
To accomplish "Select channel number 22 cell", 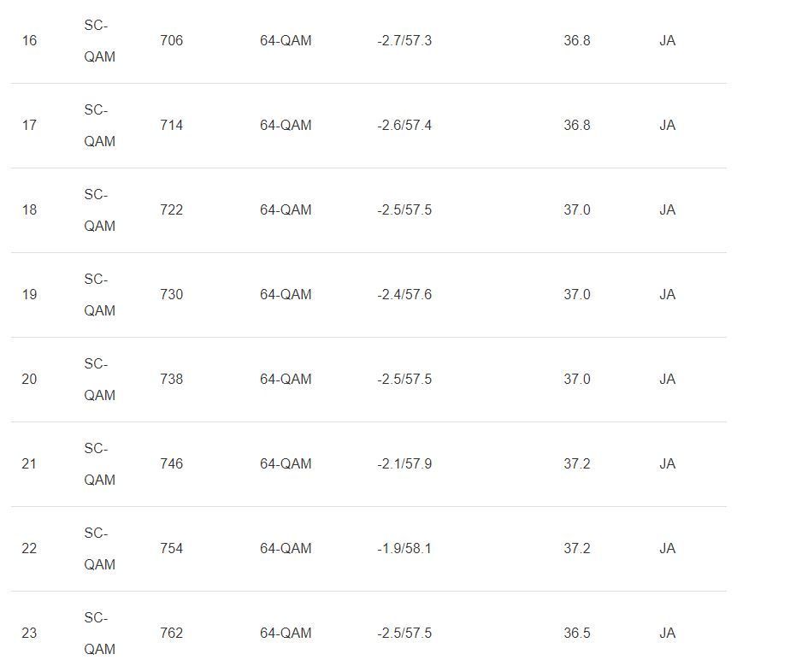I will coord(29,548).
